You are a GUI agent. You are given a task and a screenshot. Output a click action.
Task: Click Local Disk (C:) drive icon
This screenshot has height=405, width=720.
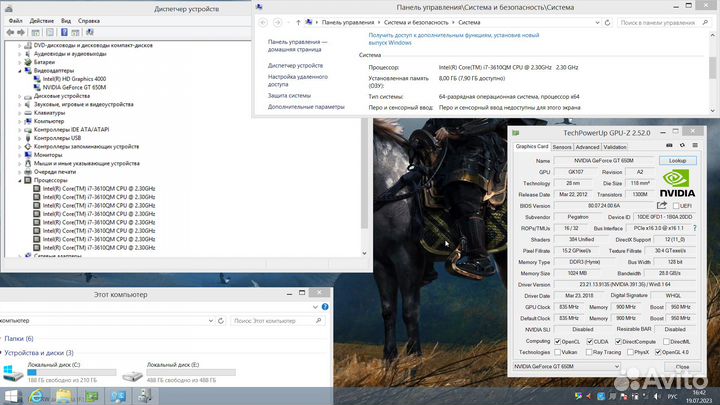coord(13,372)
